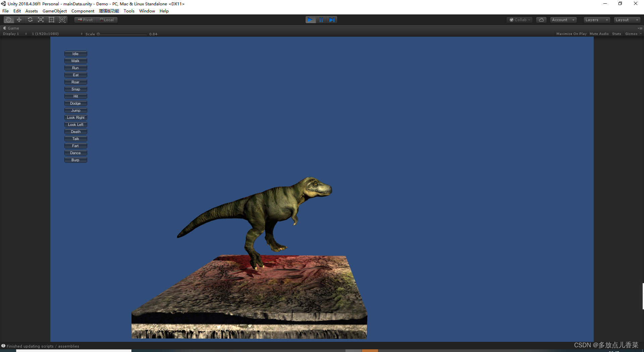Viewport: 644px width, 352px height.
Task: Open the Layout dropdown
Action: pyautogui.click(x=627, y=20)
